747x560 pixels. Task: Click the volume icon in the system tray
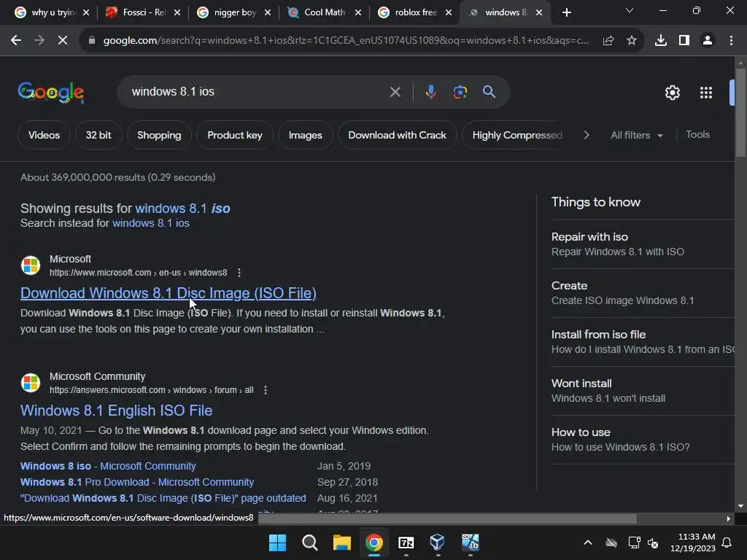(x=653, y=542)
